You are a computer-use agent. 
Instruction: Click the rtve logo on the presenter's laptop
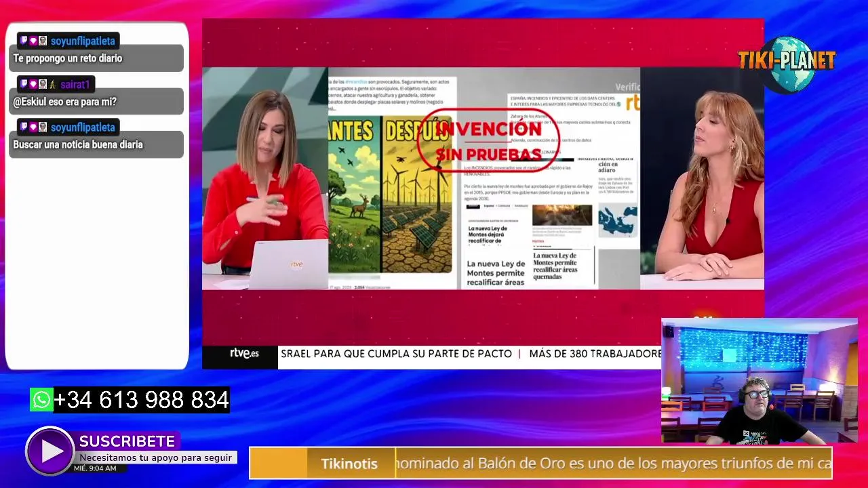tap(296, 264)
